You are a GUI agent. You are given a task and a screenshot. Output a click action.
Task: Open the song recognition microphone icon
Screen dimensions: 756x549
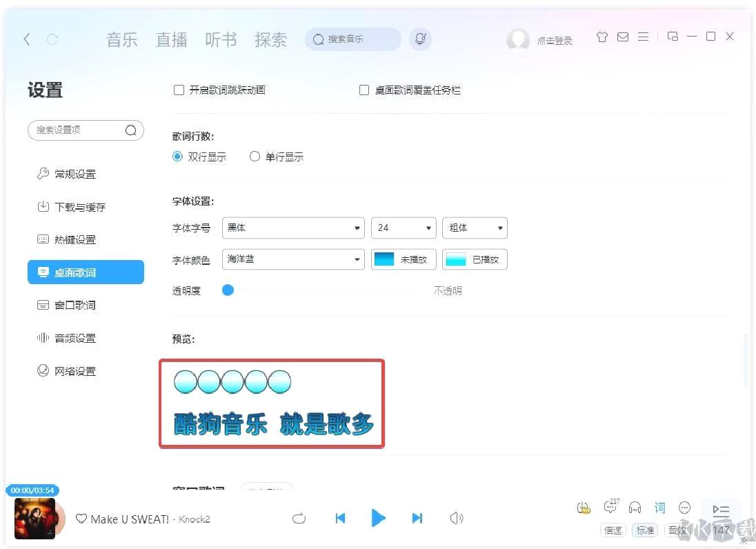pyautogui.click(x=421, y=39)
